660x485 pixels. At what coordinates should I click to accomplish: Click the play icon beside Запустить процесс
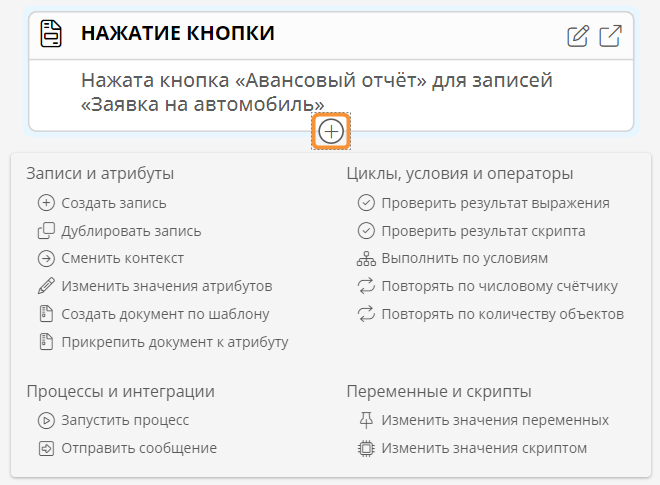pyautogui.click(x=46, y=420)
